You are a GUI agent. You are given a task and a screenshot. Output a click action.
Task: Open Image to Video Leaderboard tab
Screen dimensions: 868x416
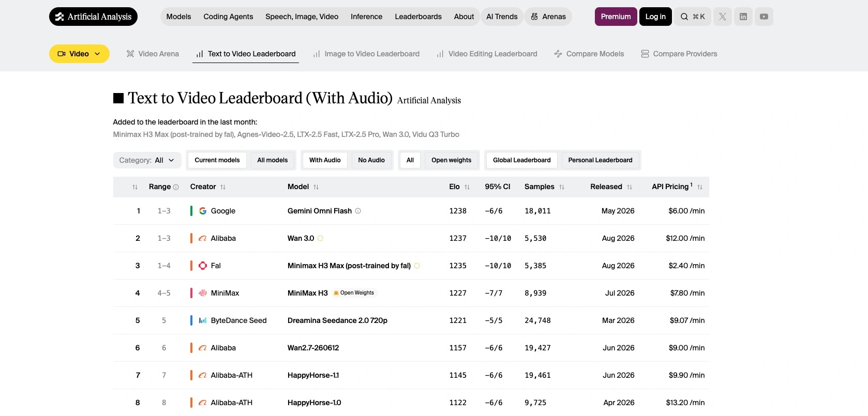tap(367, 54)
